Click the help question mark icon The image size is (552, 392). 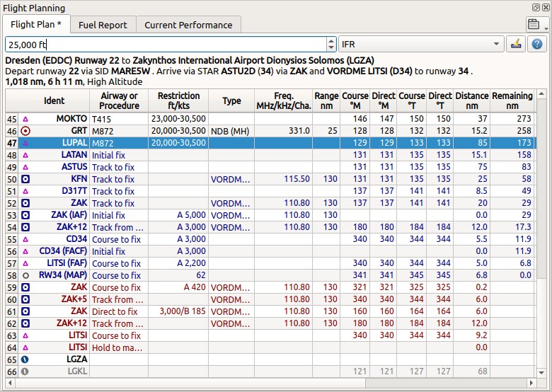click(537, 45)
